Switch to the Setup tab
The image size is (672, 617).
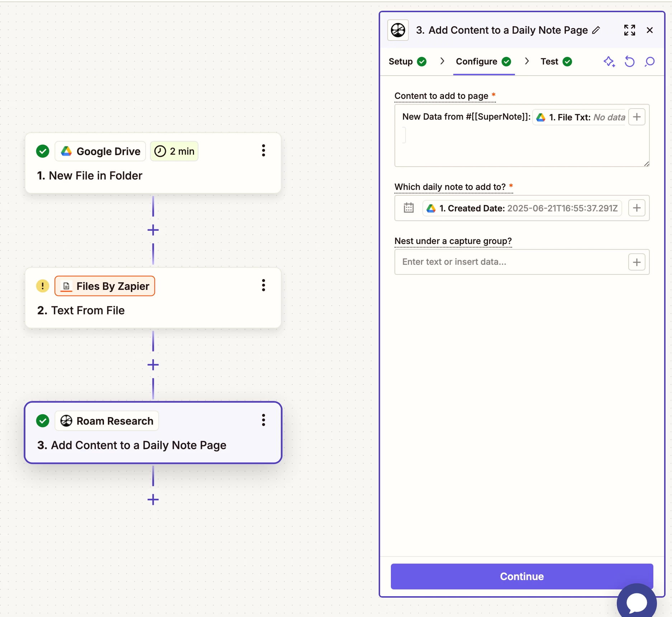pos(407,62)
